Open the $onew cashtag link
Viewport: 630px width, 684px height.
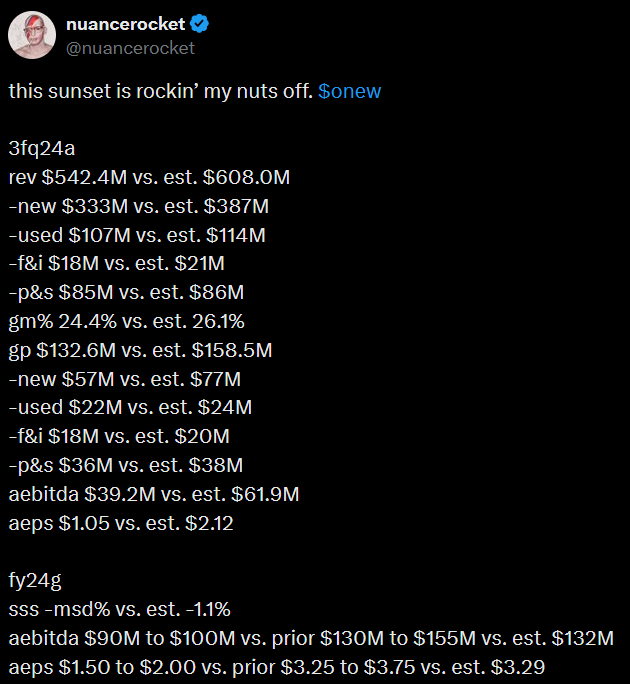[349, 91]
